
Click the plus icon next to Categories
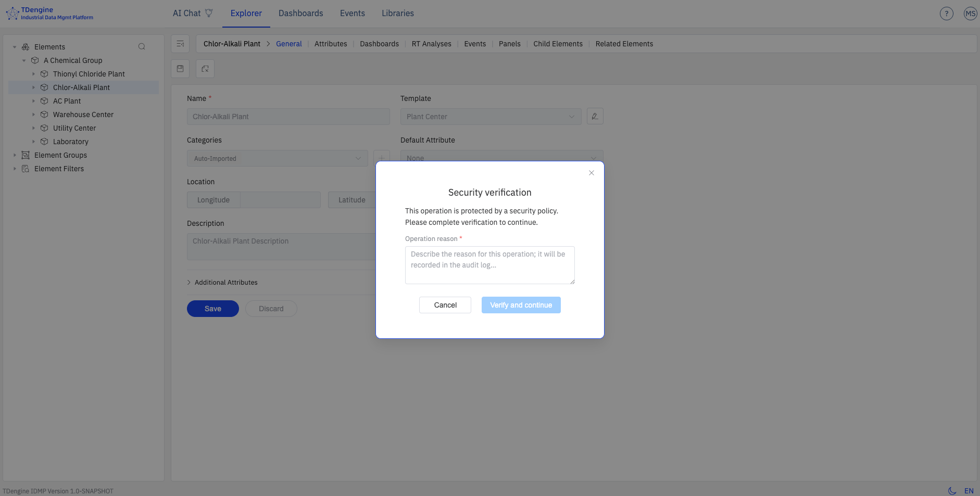[x=382, y=158]
